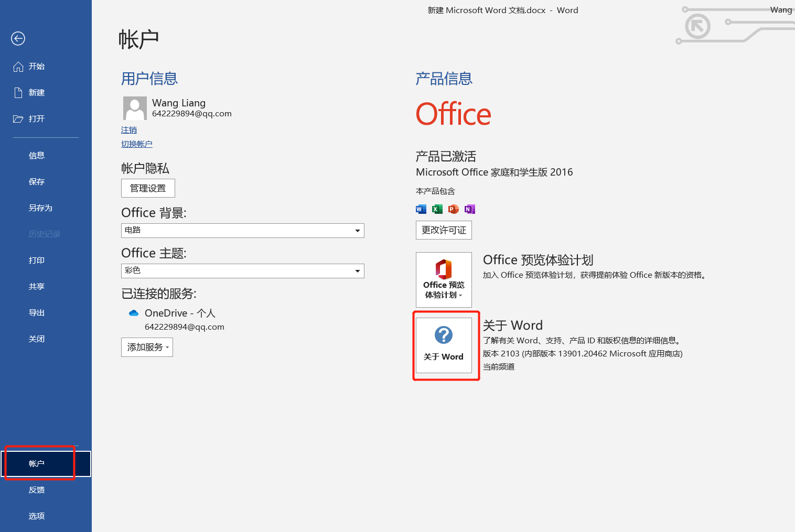
Task: Click the 关于 Word button
Action: (x=444, y=345)
